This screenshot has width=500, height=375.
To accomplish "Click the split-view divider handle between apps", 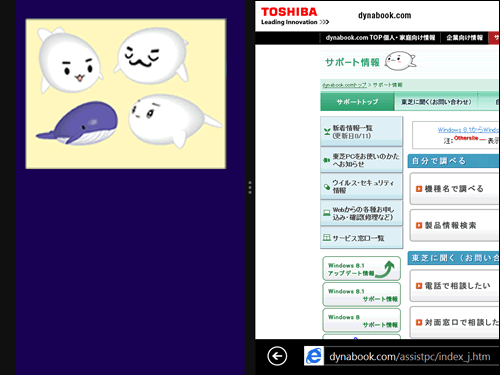I will tap(250, 188).
